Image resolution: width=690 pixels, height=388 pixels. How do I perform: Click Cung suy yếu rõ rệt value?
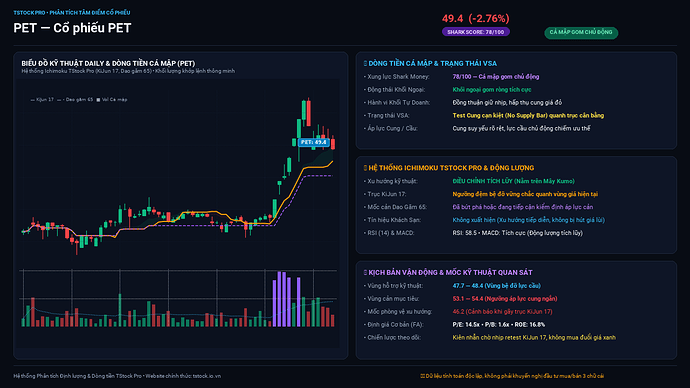[521, 128]
